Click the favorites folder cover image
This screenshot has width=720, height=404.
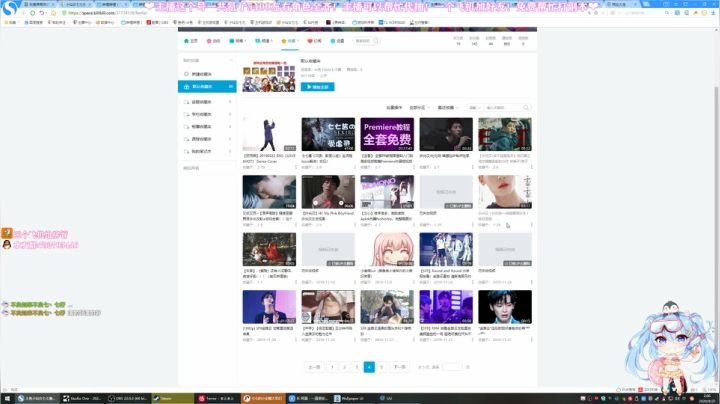tap(269, 76)
